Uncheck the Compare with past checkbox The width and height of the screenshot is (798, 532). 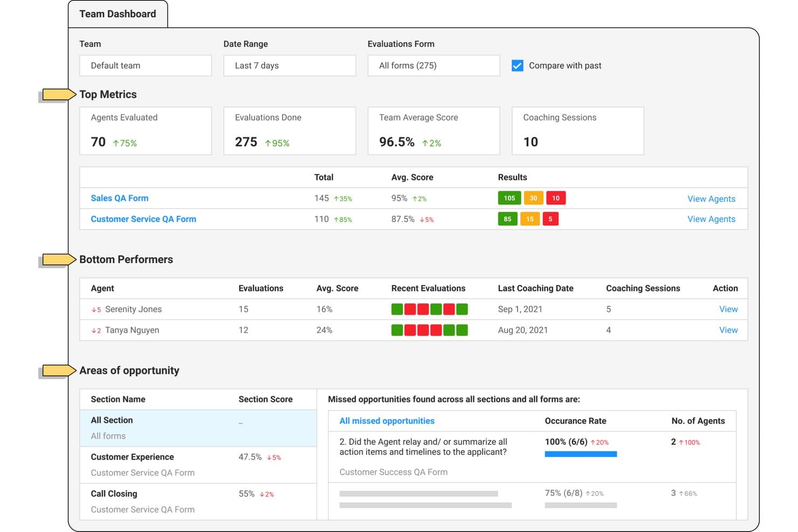pos(518,66)
